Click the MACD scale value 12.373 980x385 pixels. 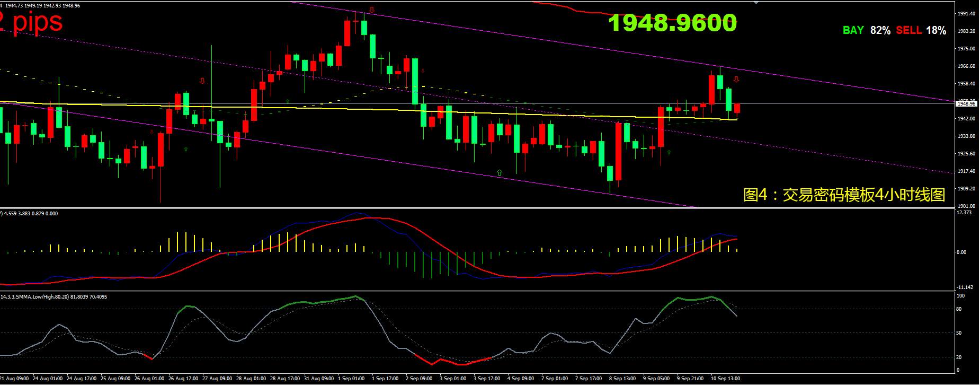coord(965,213)
